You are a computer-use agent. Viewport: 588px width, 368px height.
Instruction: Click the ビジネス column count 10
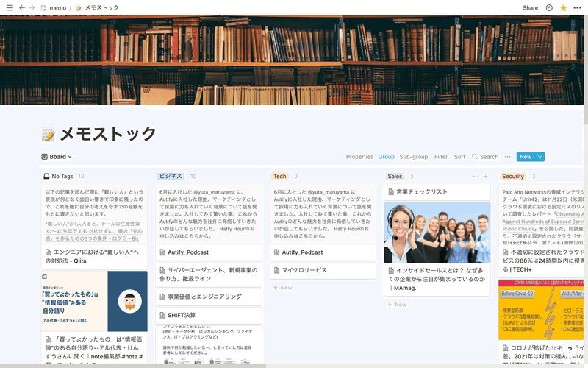pos(193,176)
